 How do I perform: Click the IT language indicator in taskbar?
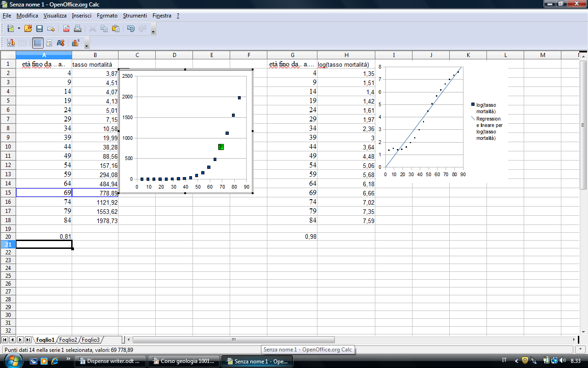504,361
